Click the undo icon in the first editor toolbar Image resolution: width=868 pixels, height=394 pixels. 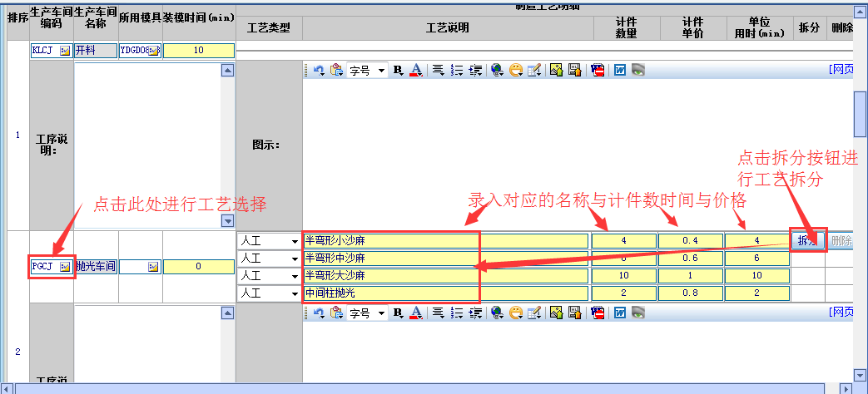click(x=318, y=71)
